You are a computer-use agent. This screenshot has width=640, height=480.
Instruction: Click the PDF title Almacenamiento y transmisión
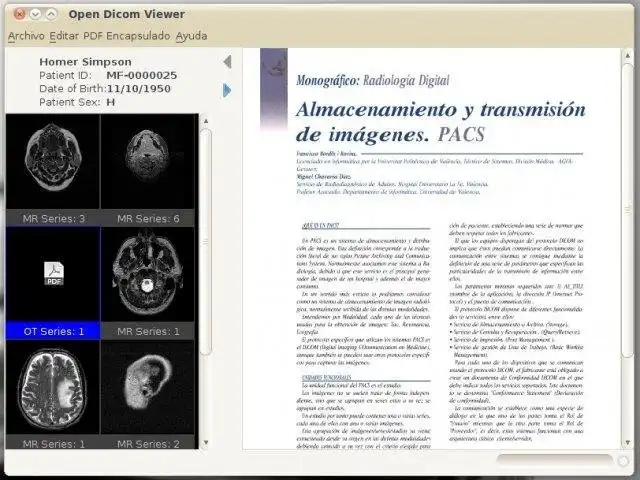click(441, 109)
